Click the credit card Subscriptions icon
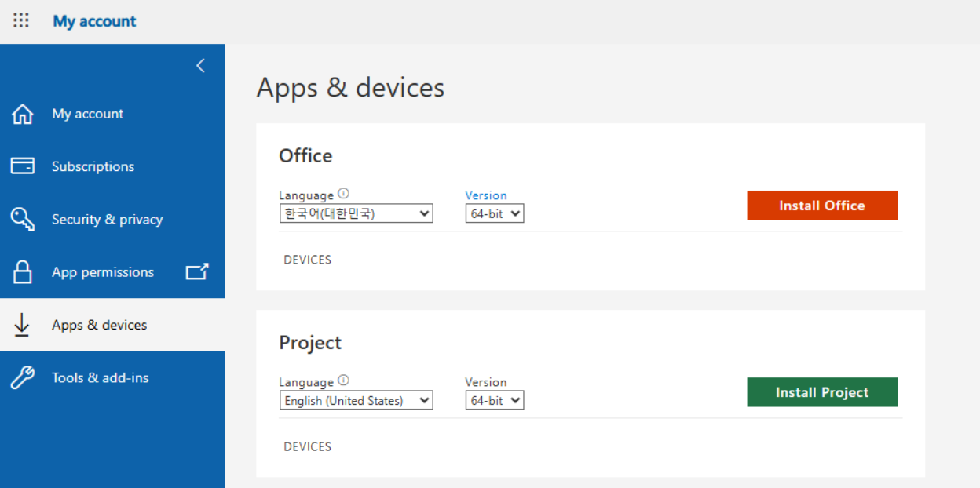Image resolution: width=980 pixels, height=488 pixels. (23, 166)
